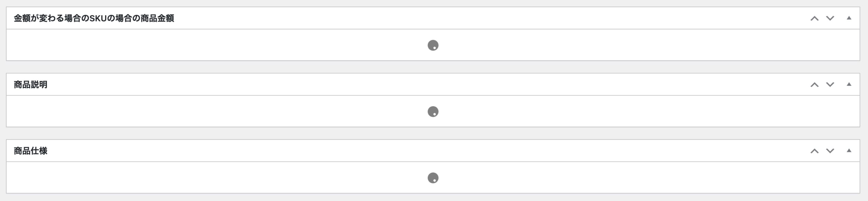Click the loading spinner in SKU商品金額 panel
The image size is (868, 201).
coord(433,45)
